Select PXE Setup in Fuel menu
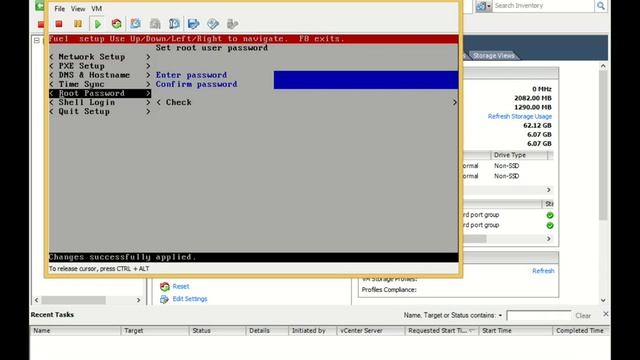640x360 pixels. 100,66
